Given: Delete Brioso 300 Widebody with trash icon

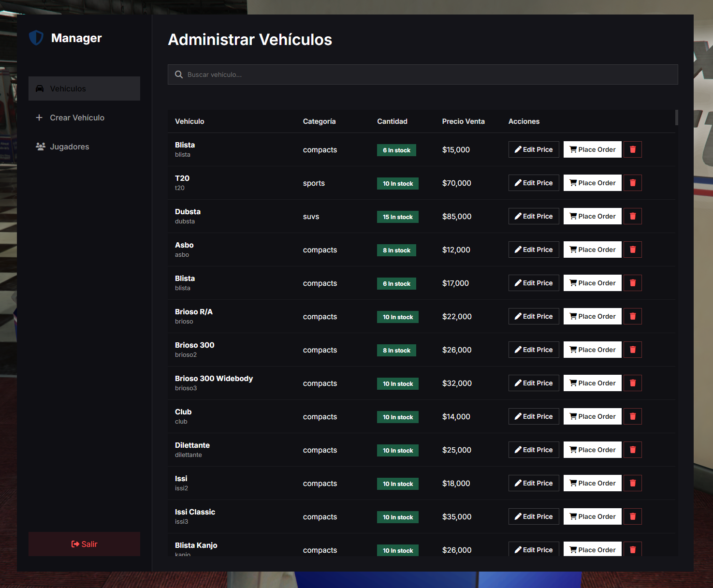Looking at the screenshot, I should (633, 383).
